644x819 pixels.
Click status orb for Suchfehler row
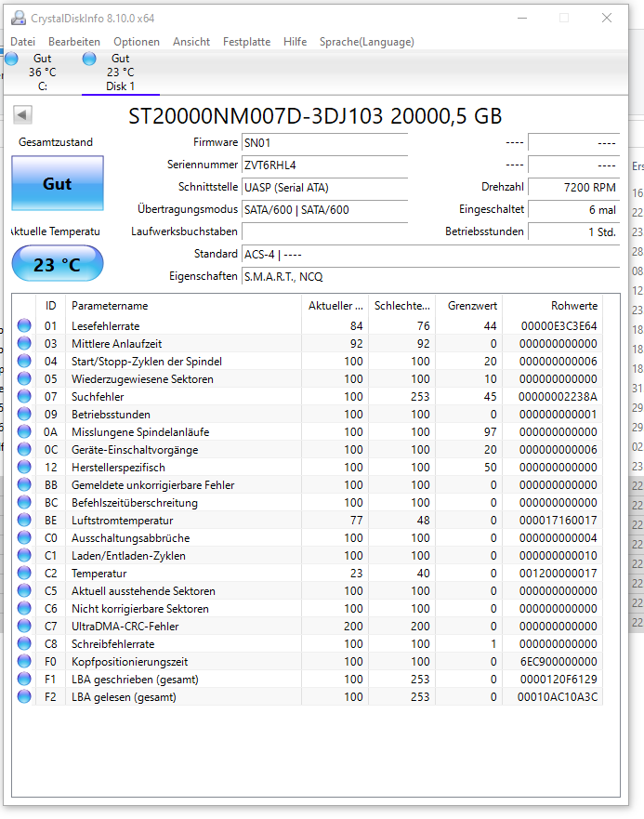24,396
